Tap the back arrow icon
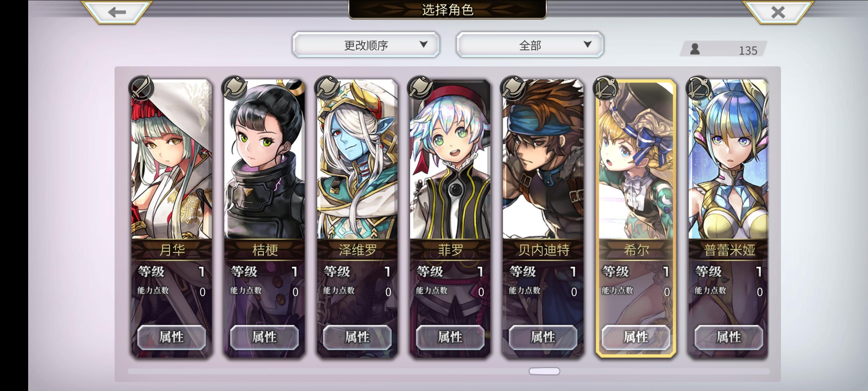 click(117, 12)
